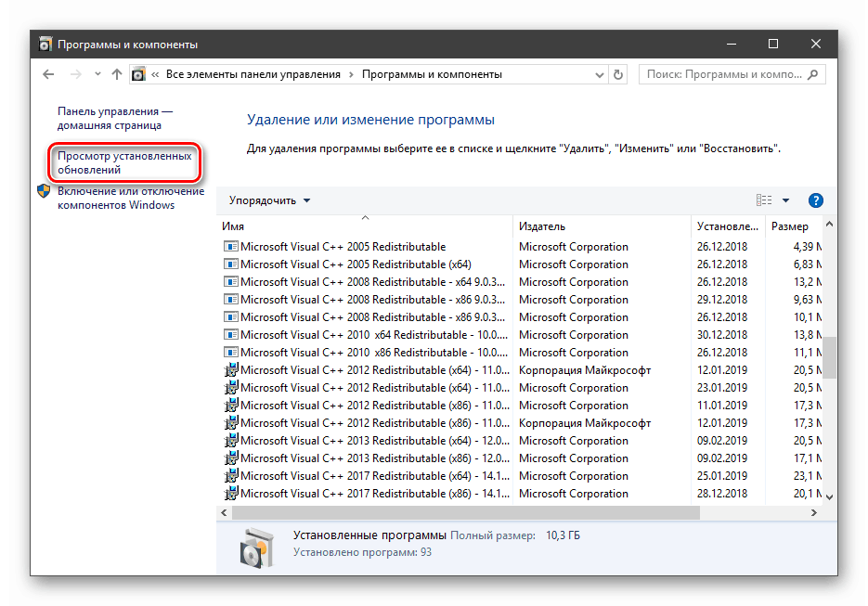Viewport: 868px width, 606px height.
Task: Change view with the view icon
Action: pyautogui.click(x=764, y=200)
